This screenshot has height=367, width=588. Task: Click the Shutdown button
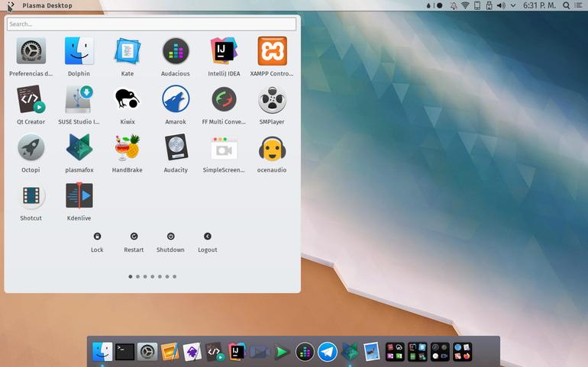(x=170, y=242)
